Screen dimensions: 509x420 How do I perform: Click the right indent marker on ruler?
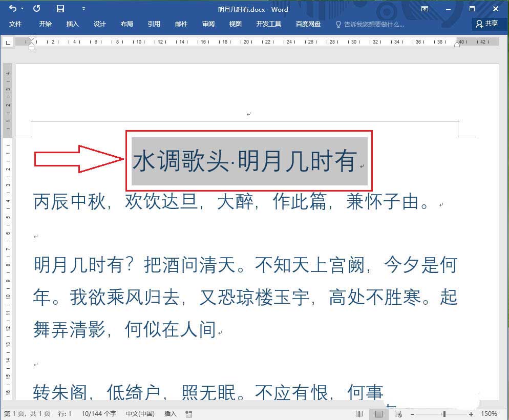(457, 45)
